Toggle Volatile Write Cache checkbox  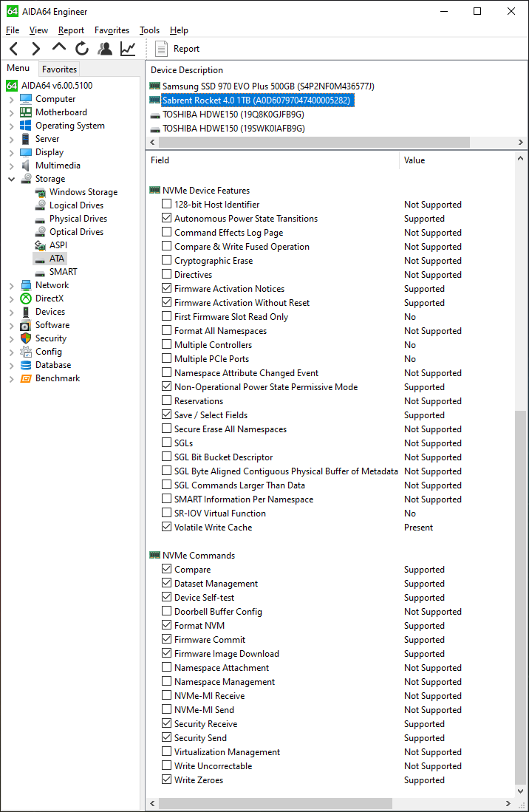167,527
